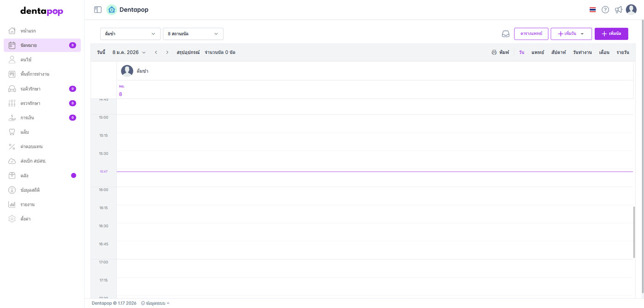Click the 15:00 time label
The height and width of the screenshot is (308, 644).
pyautogui.click(x=103, y=117)
